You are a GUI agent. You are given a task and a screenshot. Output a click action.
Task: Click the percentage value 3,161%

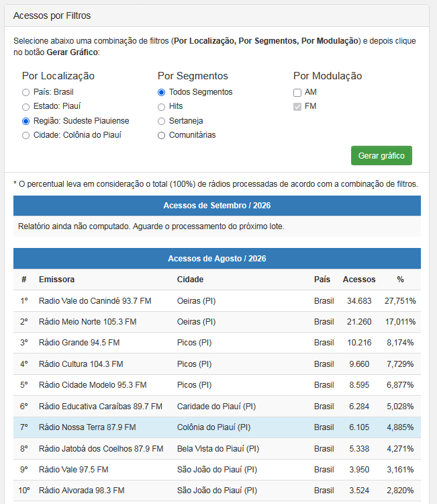click(400, 470)
